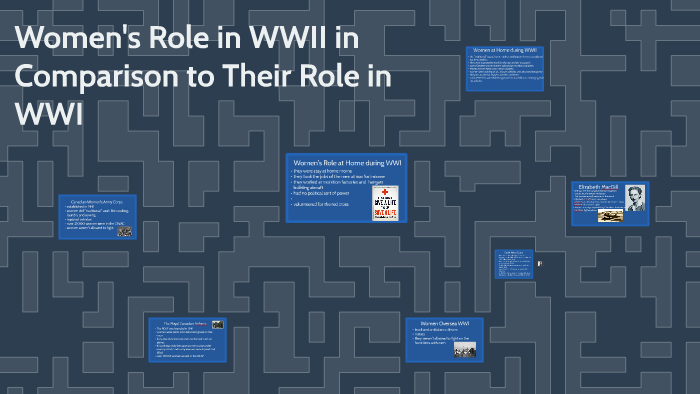The width and height of the screenshot is (700, 394).
Task: Select the 'Women at Home during WWII' heading
Action: pos(505,50)
